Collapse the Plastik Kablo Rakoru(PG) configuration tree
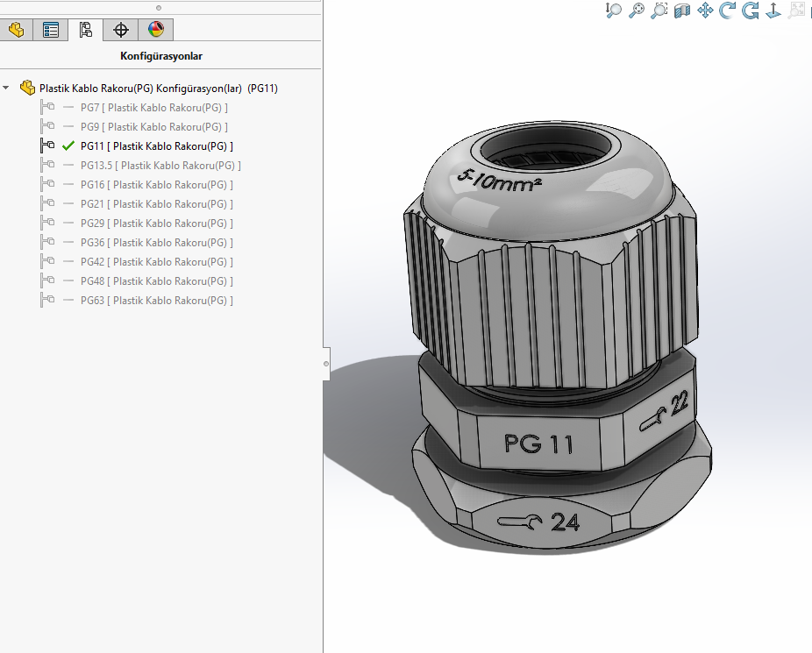Image resolution: width=812 pixels, height=653 pixels. (6, 88)
